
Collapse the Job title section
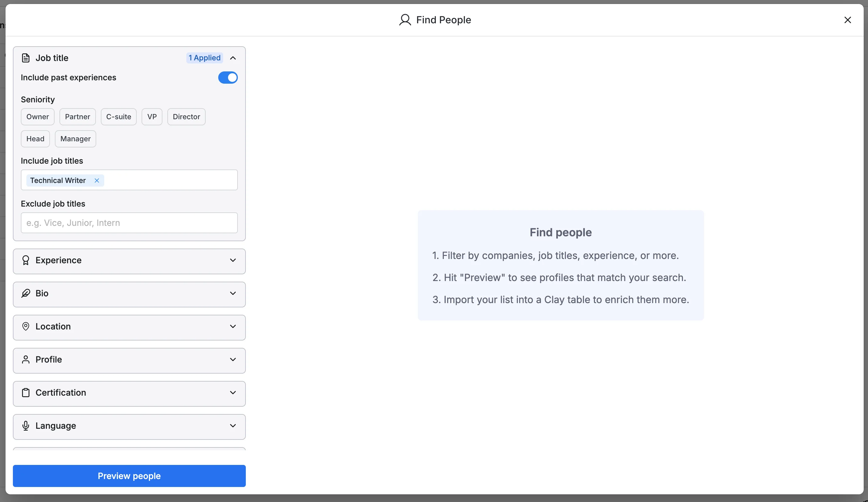pos(233,58)
